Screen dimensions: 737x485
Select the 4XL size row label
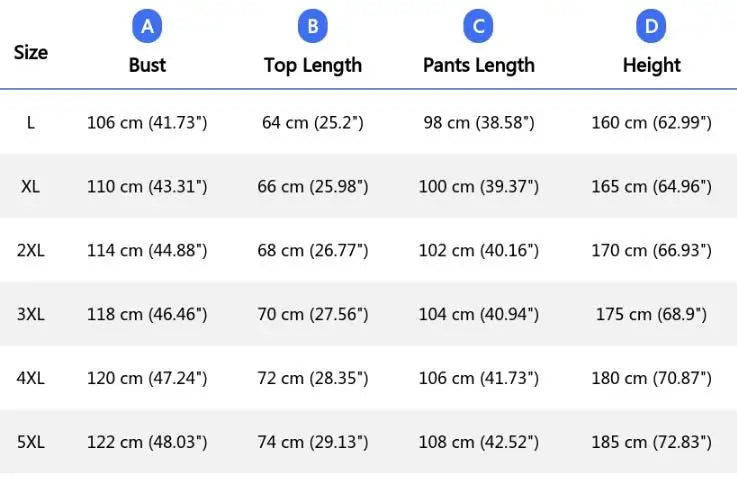tap(31, 378)
